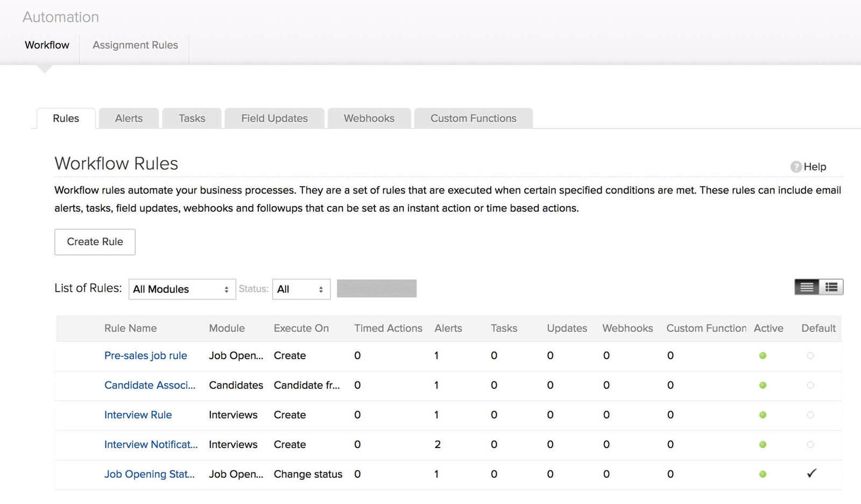Click Job Open... module cell of Pre-sales rule
The image size is (861, 504).
pos(236,356)
